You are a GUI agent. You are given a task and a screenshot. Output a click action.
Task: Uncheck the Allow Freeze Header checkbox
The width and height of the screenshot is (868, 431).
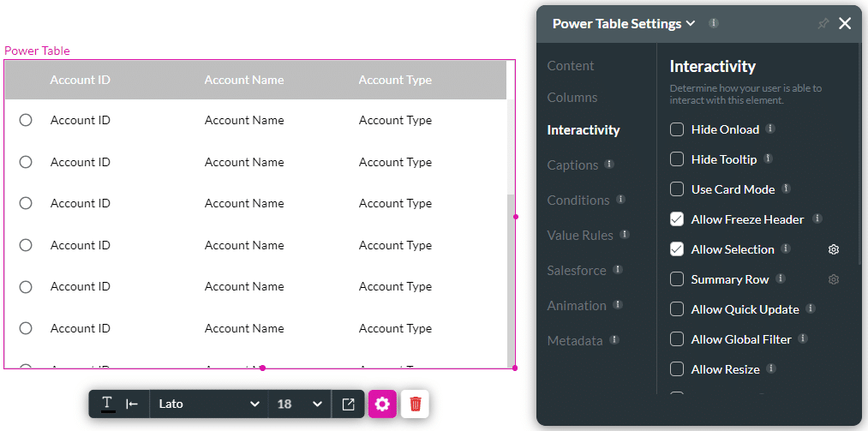click(x=677, y=219)
